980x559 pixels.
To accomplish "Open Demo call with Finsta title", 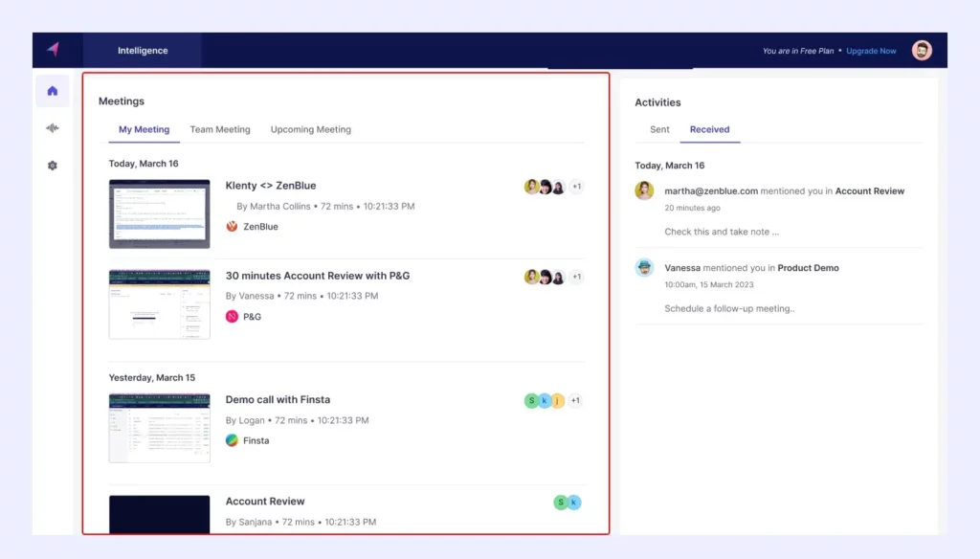I will pos(278,399).
